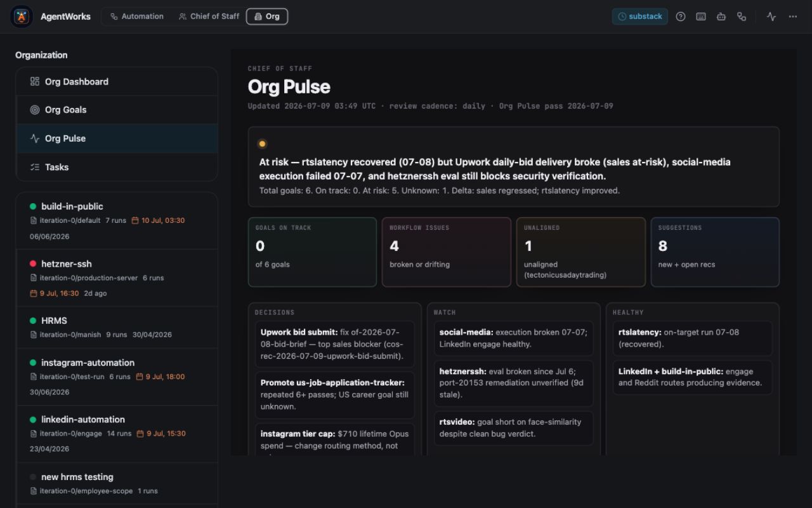Click the Tasks checklist icon
This screenshot has height=508, width=812.
click(x=35, y=167)
